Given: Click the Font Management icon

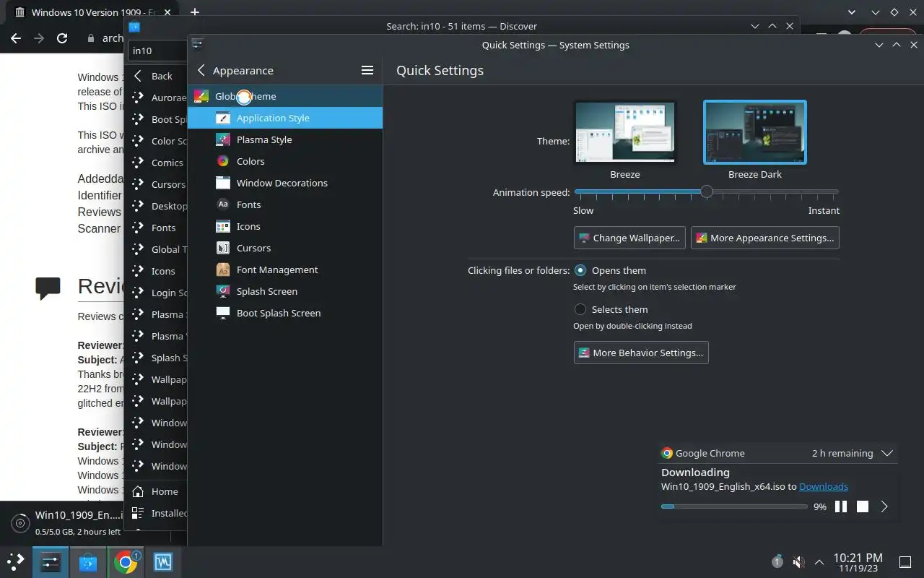Looking at the screenshot, I should [x=223, y=269].
